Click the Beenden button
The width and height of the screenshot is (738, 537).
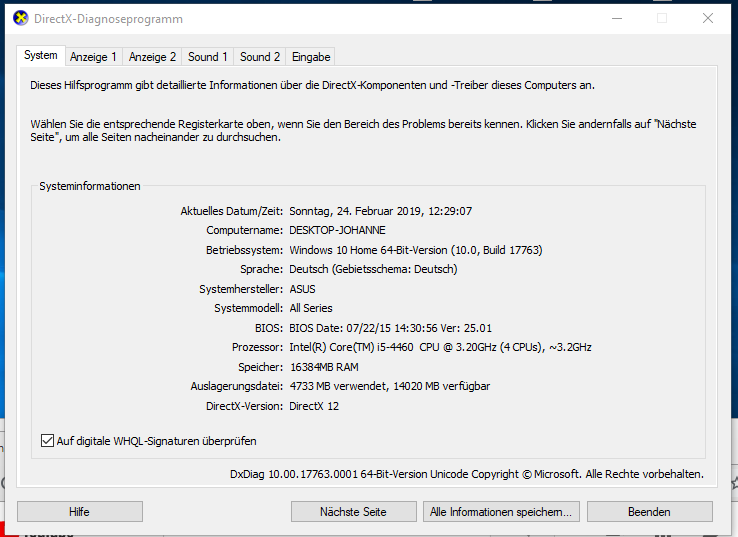tap(650, 512)
